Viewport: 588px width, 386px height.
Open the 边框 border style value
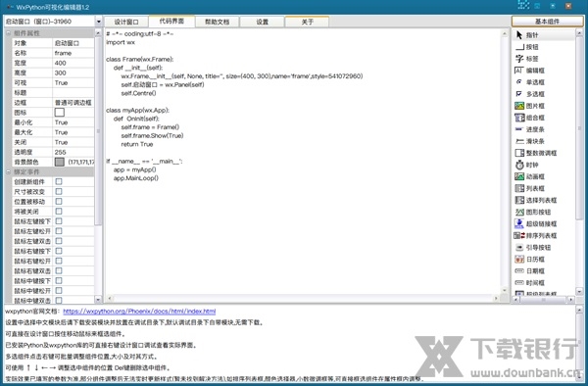pyautogui.click(x=73, y=103)
